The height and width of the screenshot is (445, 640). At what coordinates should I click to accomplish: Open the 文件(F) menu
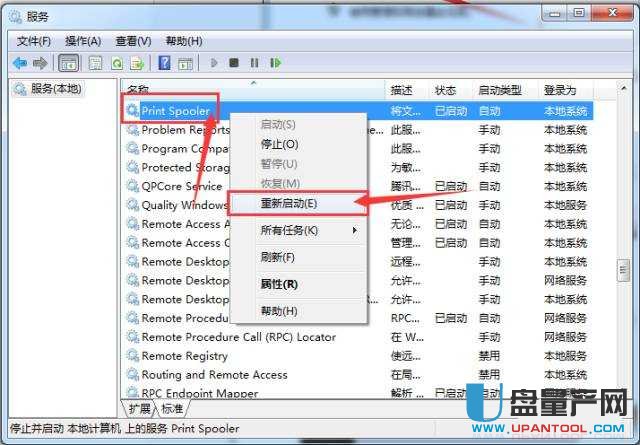[33, 41]
